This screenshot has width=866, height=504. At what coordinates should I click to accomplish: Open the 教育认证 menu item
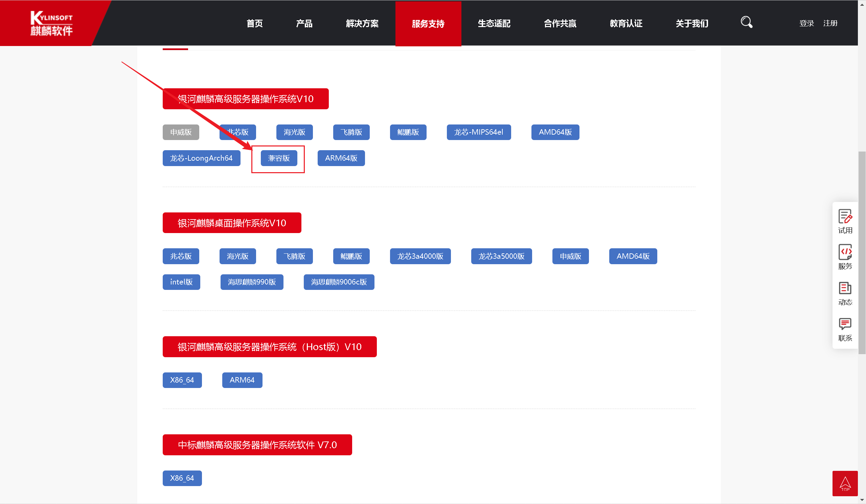[x=626, y=23]
